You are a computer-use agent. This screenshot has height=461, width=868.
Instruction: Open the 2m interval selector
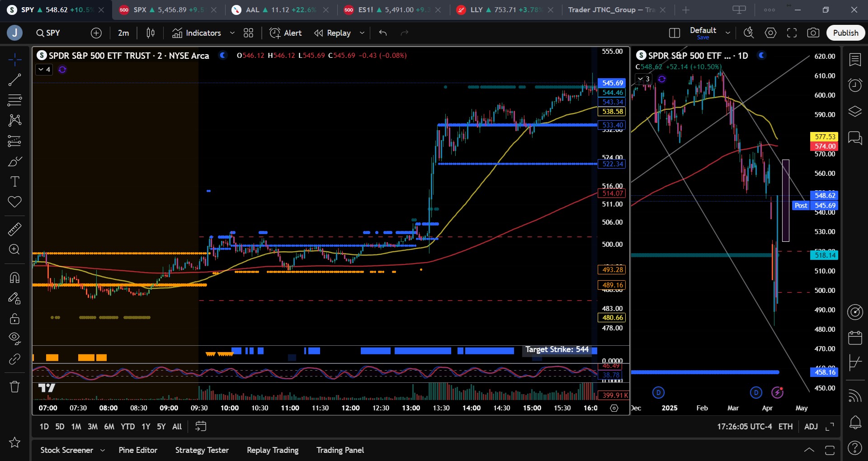pos(123,33)
